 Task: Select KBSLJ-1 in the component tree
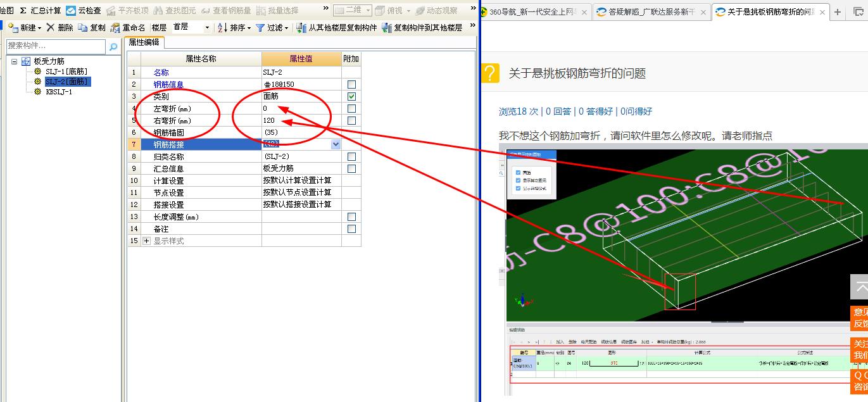(59, 92)
